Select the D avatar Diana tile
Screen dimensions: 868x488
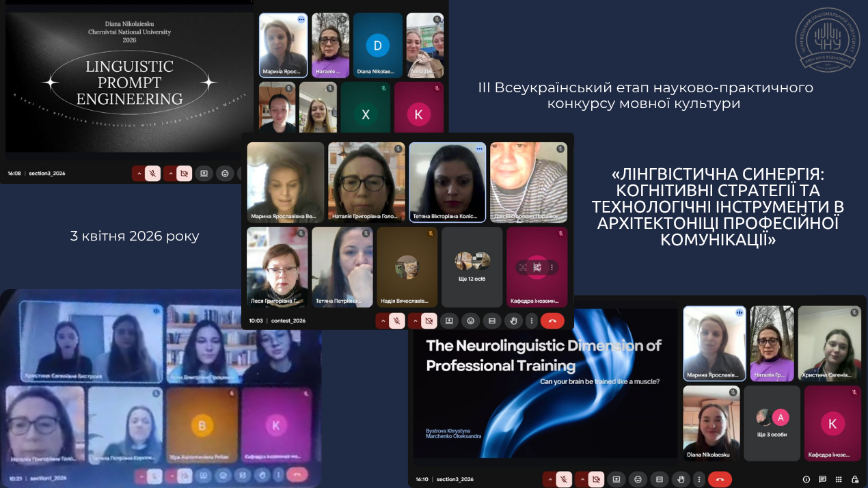pos(377,45)
